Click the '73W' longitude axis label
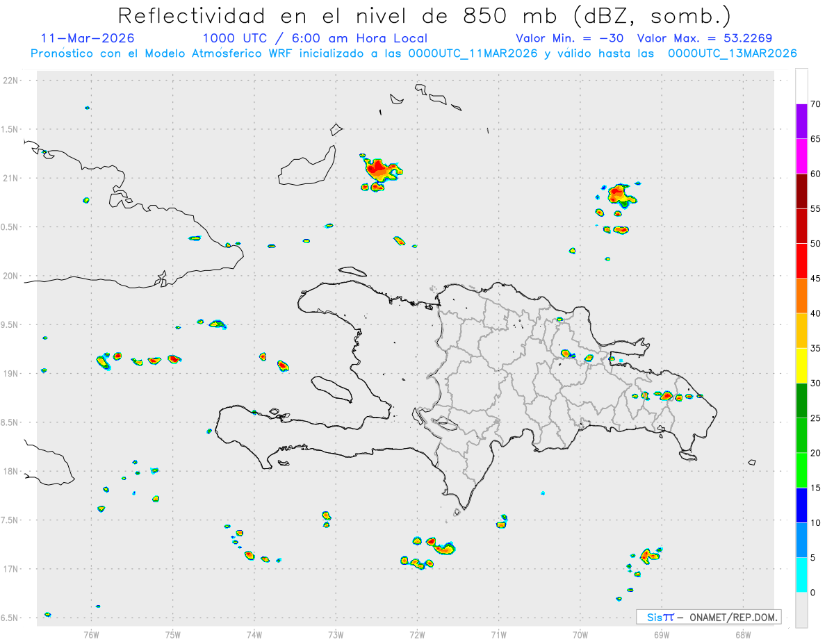Image resolution: width=834 pixels, height=644 pixels. [x=336, y=634]
